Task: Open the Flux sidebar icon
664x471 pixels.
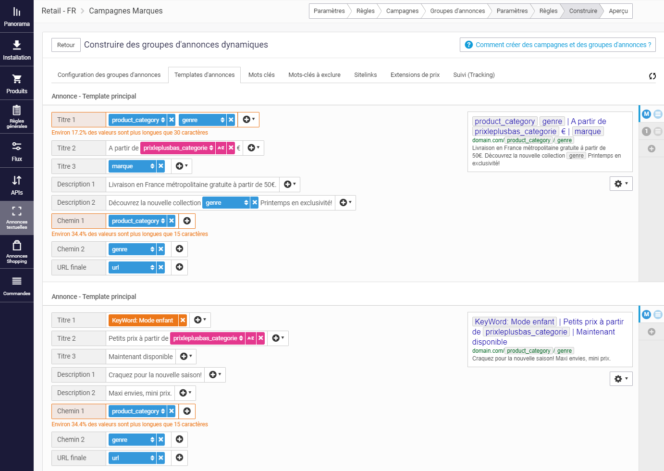Action: click(x=16, y=151)
